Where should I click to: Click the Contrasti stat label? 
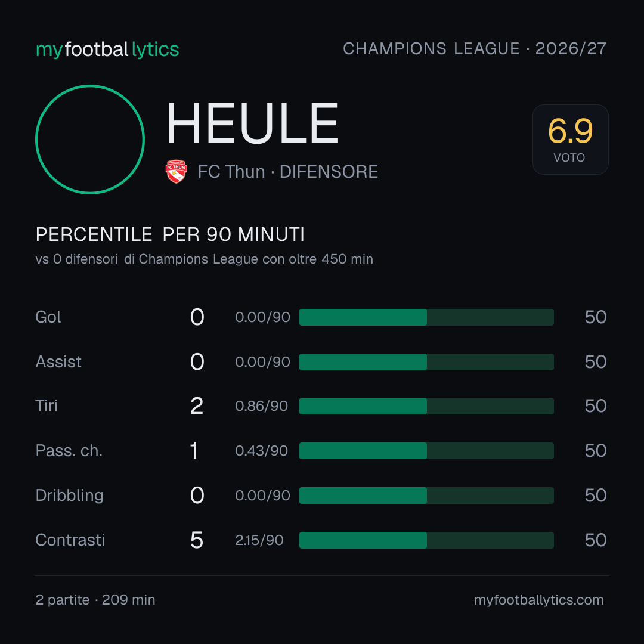click(70, 540)
